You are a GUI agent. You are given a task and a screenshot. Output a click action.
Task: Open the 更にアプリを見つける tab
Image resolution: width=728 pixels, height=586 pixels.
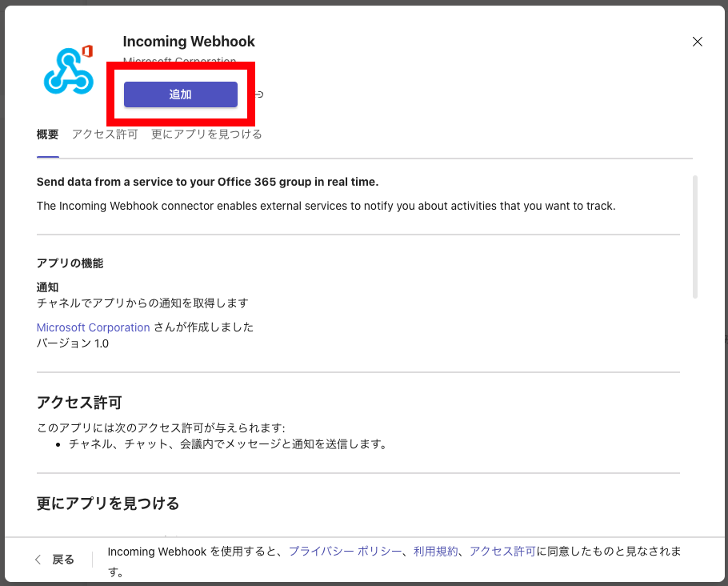tap(206, 134)
